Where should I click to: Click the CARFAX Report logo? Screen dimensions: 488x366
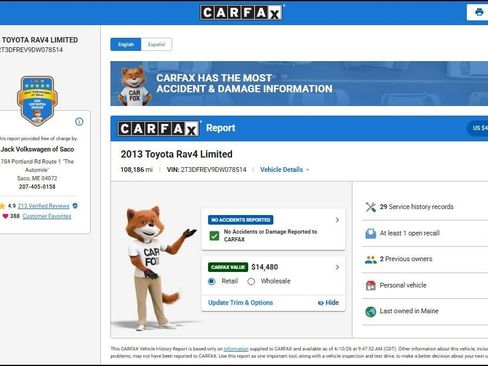click(x=159, y=128)
